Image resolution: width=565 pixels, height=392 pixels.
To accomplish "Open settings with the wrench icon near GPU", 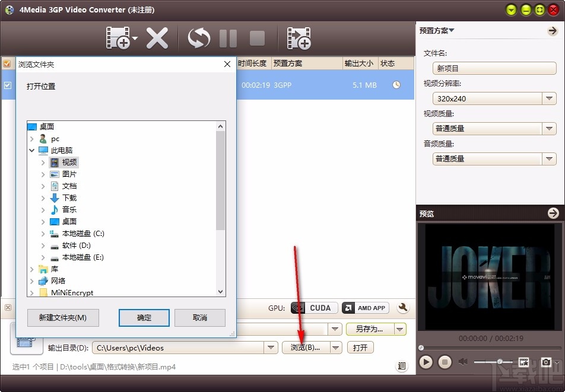I will (403, 307).
